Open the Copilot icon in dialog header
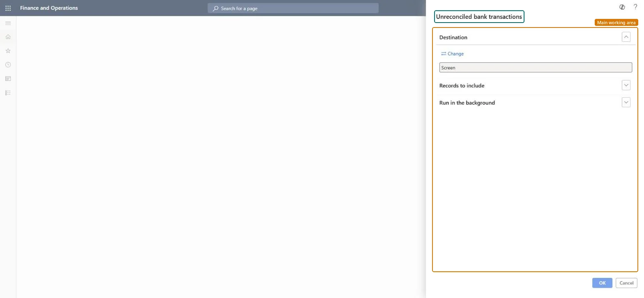 tap(622, 7)
